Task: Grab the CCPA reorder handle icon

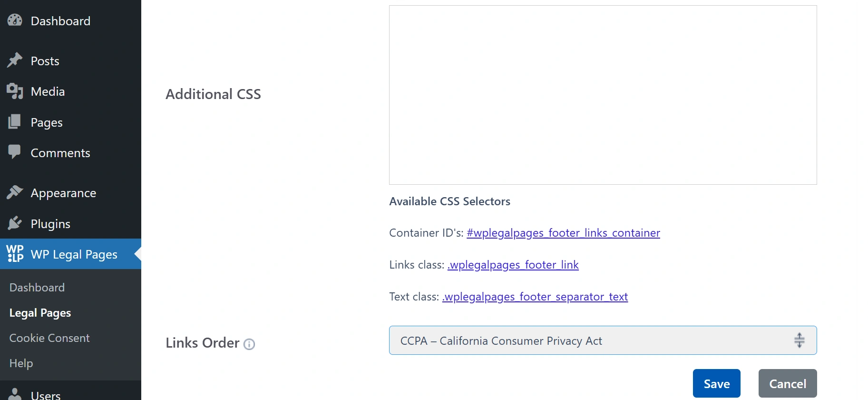Action: [799, 340]
